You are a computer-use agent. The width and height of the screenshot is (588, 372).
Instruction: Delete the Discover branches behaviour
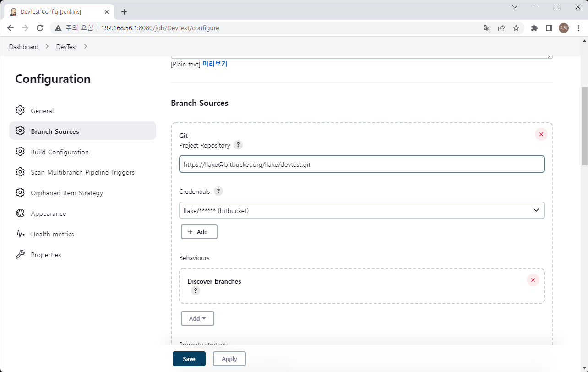coord(533,280)
